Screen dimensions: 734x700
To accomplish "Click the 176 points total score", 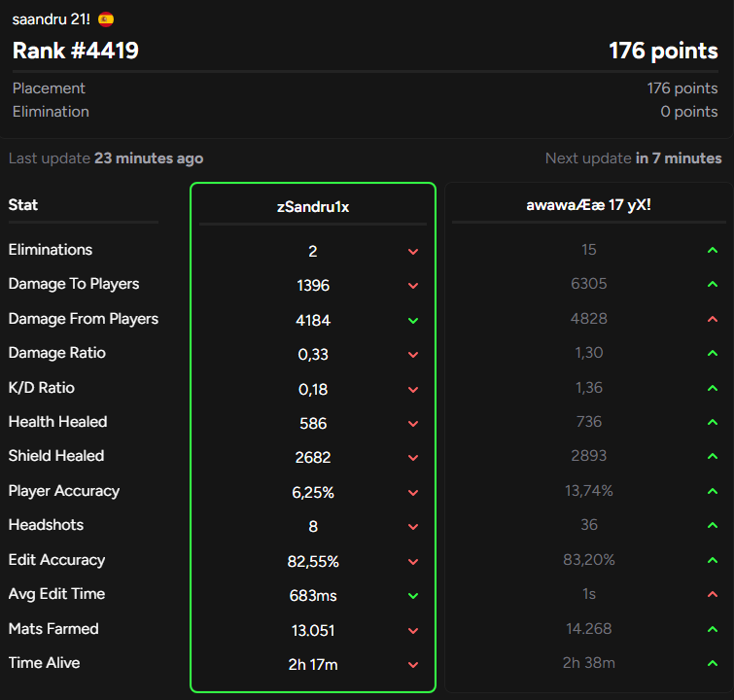I will coord(663,51).
